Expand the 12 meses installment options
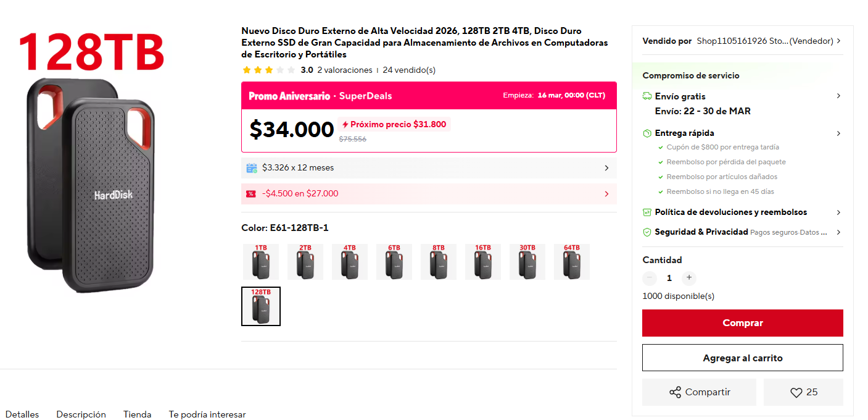Screen dimensions: 868x420 point(606,168)
